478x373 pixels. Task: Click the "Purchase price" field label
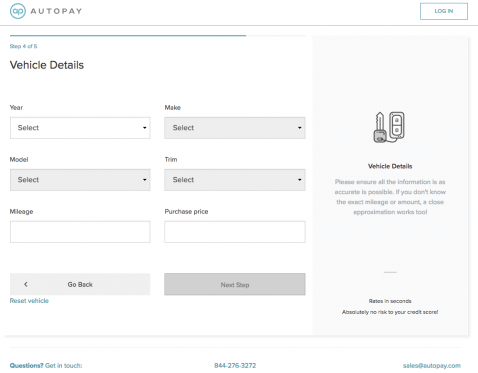186,211
